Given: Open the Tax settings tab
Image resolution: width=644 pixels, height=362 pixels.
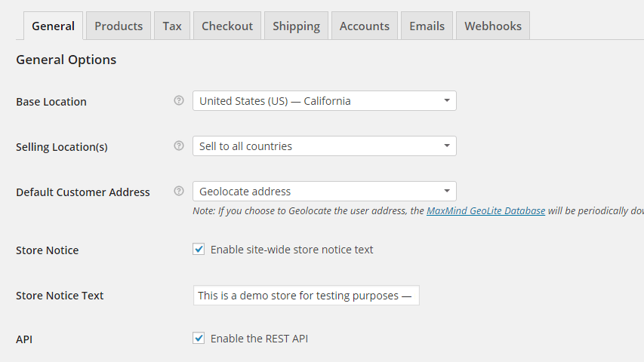Looking at the screenshot, I should [172, 26].
